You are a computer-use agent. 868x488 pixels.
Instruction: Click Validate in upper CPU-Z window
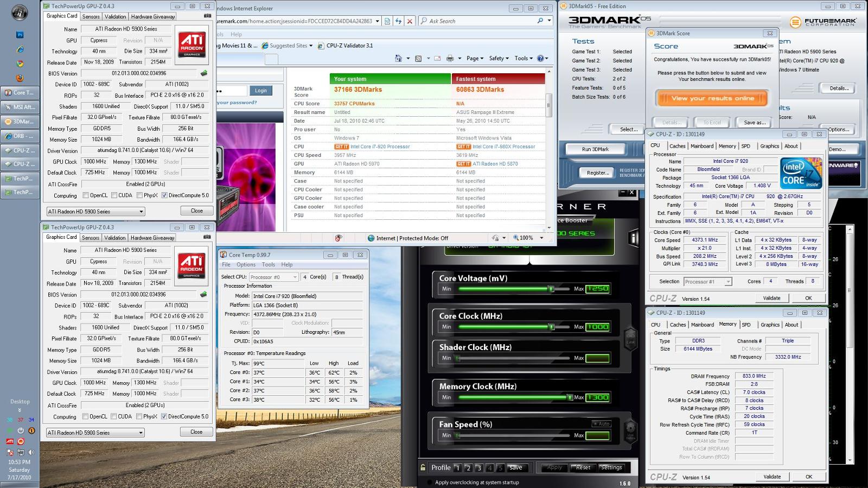pos(771,298)
